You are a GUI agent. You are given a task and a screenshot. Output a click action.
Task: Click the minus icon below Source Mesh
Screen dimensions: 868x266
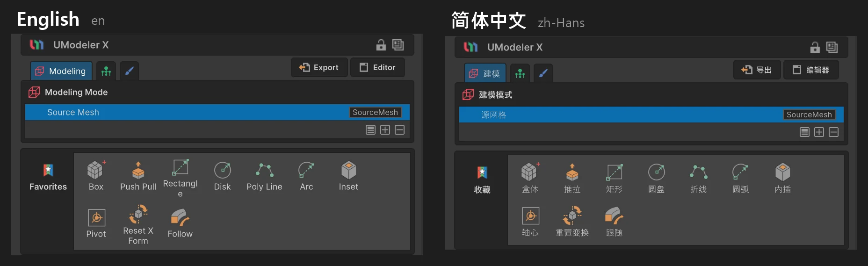[399, 130]
